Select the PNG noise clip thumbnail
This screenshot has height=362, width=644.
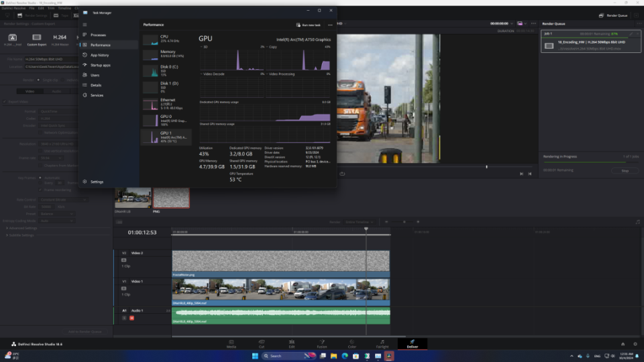(x=171, y=198)
